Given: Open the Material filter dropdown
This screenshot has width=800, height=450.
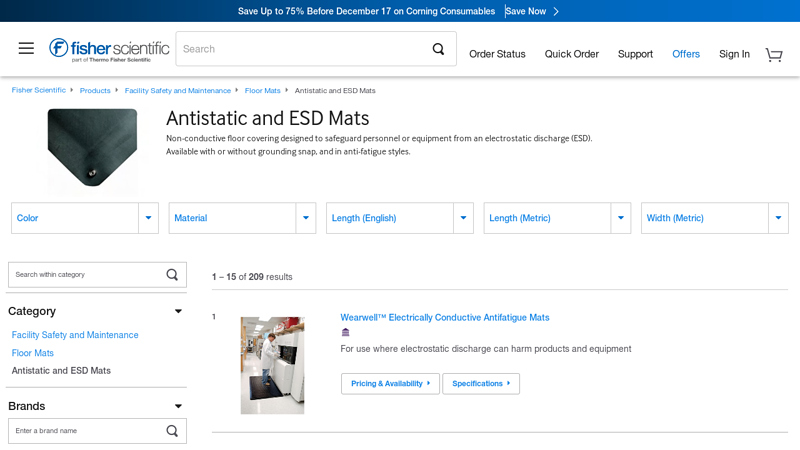Looking at the screenshot, I should pos(242,218).
